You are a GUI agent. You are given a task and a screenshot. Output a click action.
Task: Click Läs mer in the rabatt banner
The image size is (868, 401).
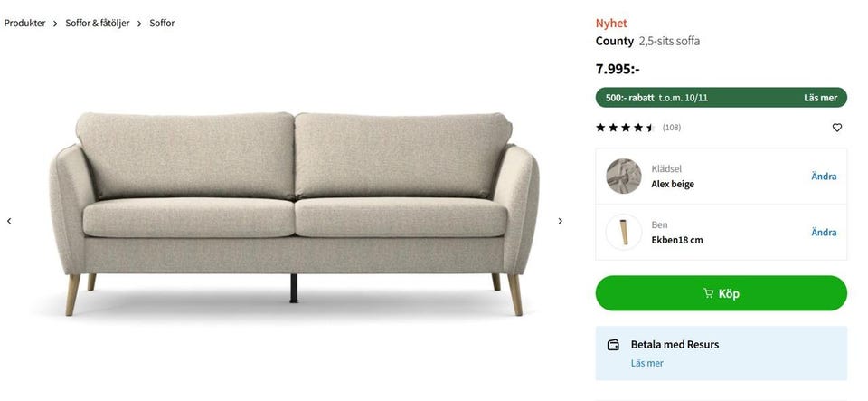(820, 98)
